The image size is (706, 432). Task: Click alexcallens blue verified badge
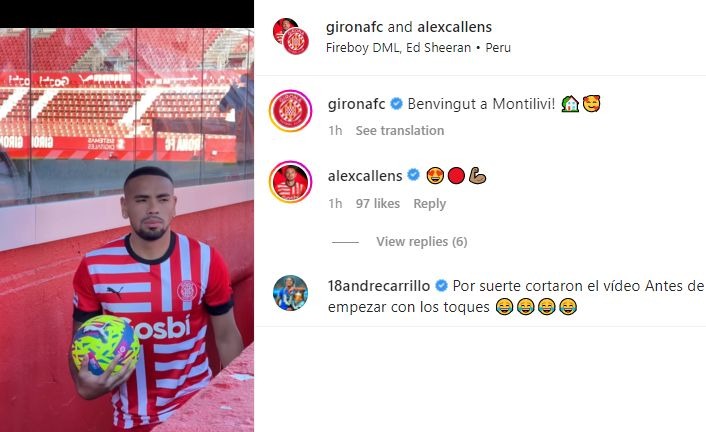click(413, 175)
